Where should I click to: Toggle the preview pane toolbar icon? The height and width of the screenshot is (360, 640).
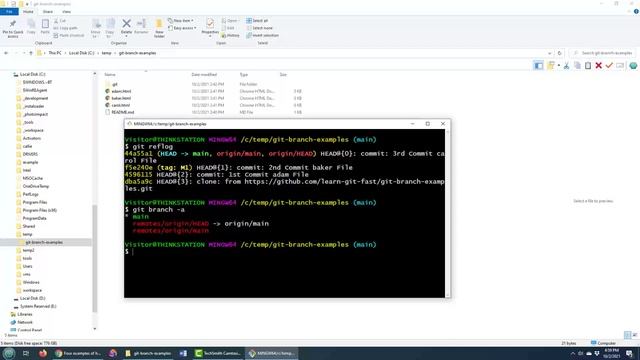tap(538, 65)
